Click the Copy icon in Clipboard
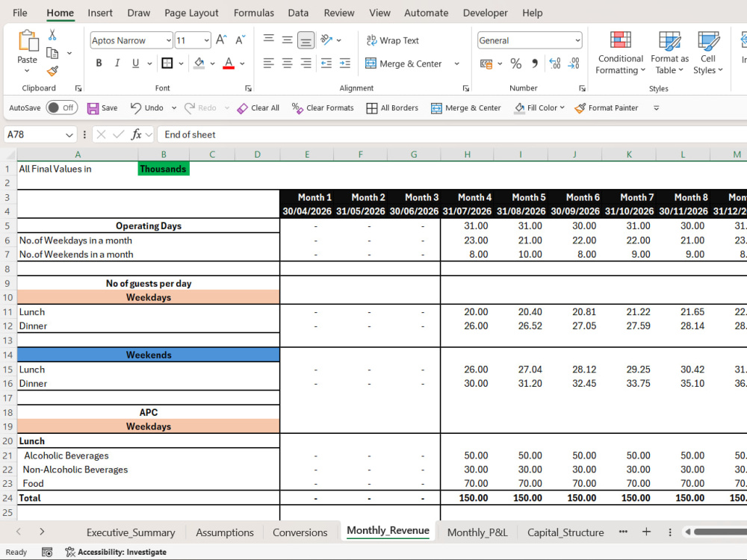This screenshot has height=560, width=747. pyautogui.click(x=52, y=53)
